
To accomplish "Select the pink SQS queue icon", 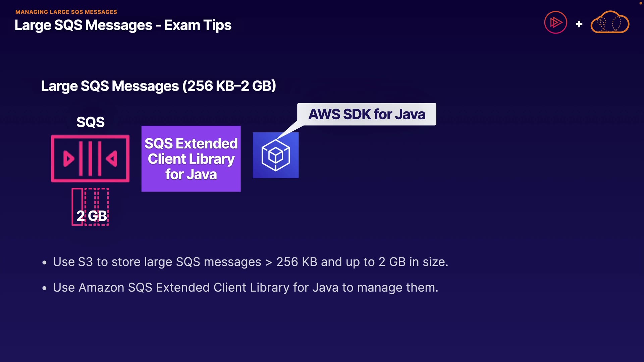I will point(90,159).
